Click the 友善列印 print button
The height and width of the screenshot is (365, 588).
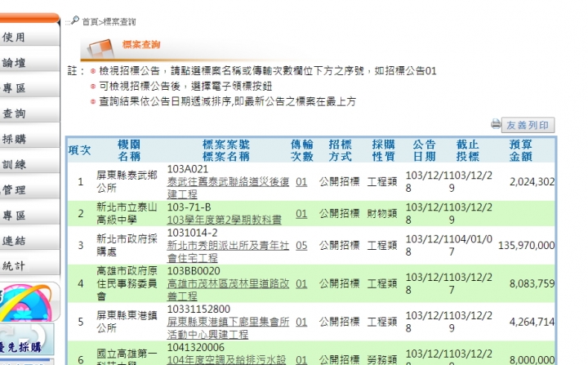(528, 125)
